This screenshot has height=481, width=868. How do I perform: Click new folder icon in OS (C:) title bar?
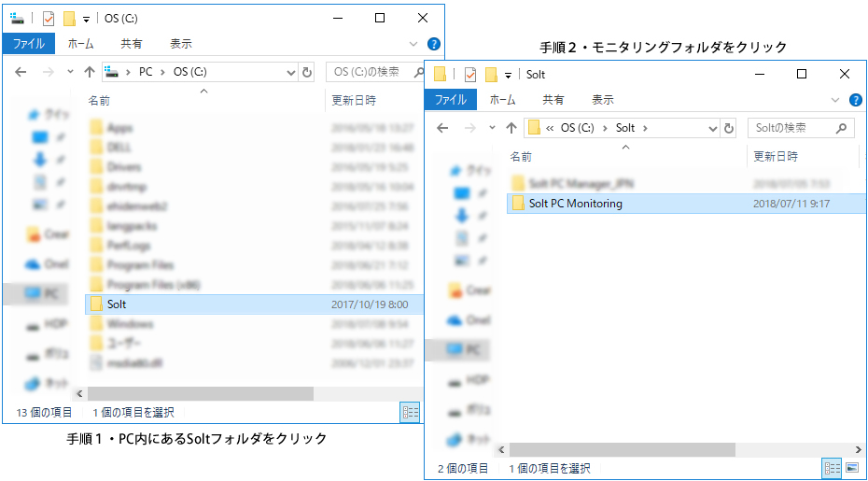point(69,19)
